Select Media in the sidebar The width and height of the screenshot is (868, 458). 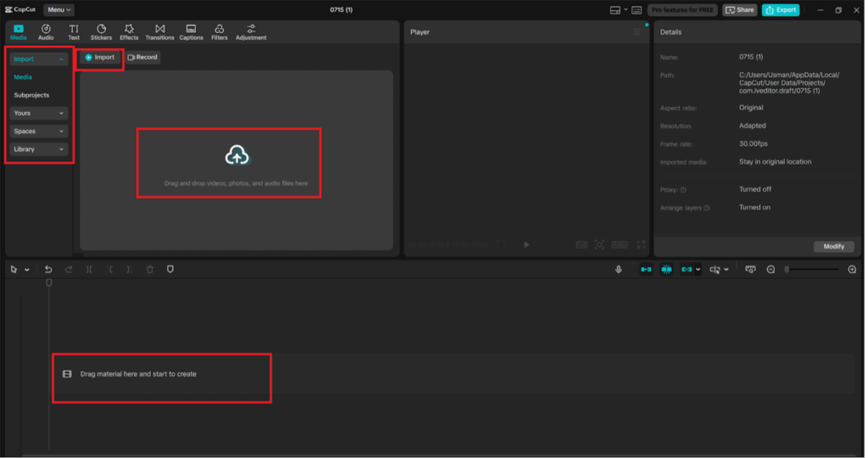point(23,77)
